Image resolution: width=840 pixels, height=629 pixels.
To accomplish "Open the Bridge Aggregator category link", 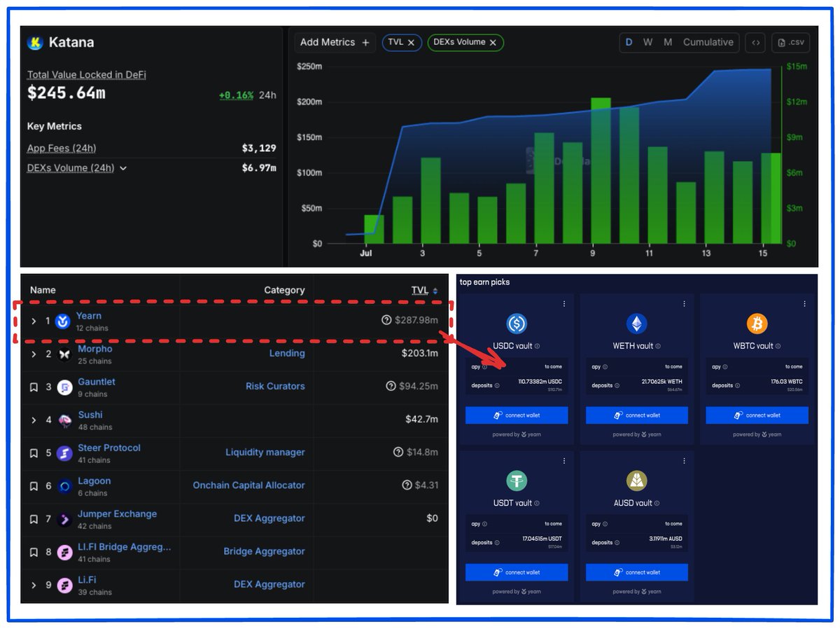I will pos(265,551).
